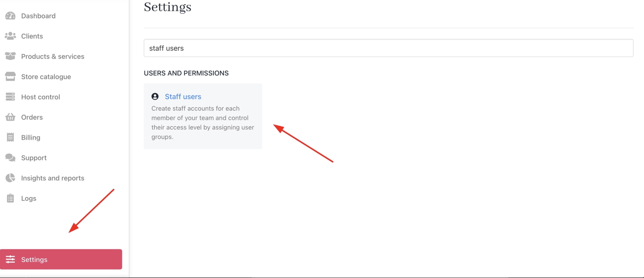
Task: Click the Insights and reports pie chart icon
Action: pos(10,178)
